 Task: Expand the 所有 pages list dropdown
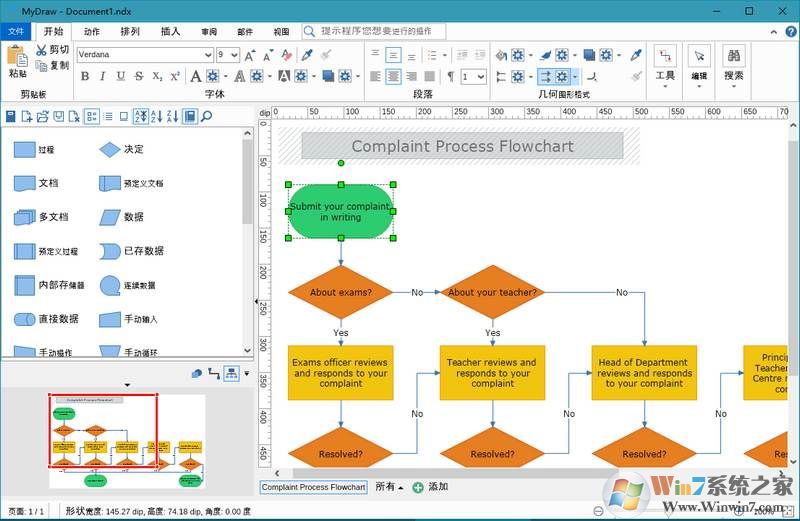[x=391, y=487]
